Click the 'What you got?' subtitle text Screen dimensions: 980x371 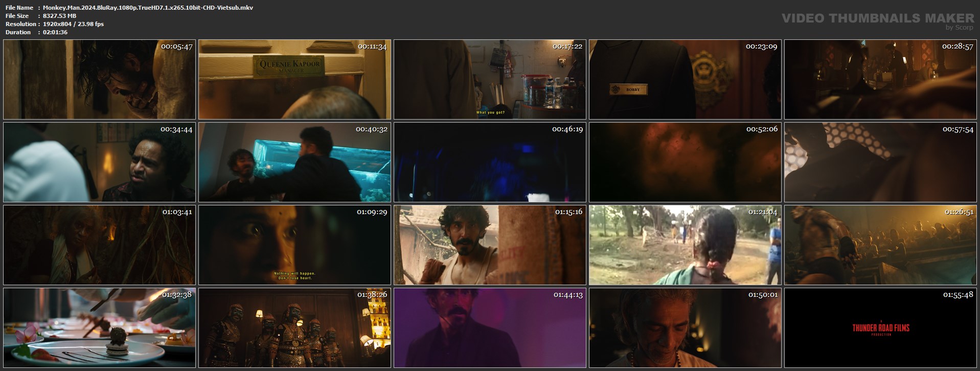pos(490,112)
